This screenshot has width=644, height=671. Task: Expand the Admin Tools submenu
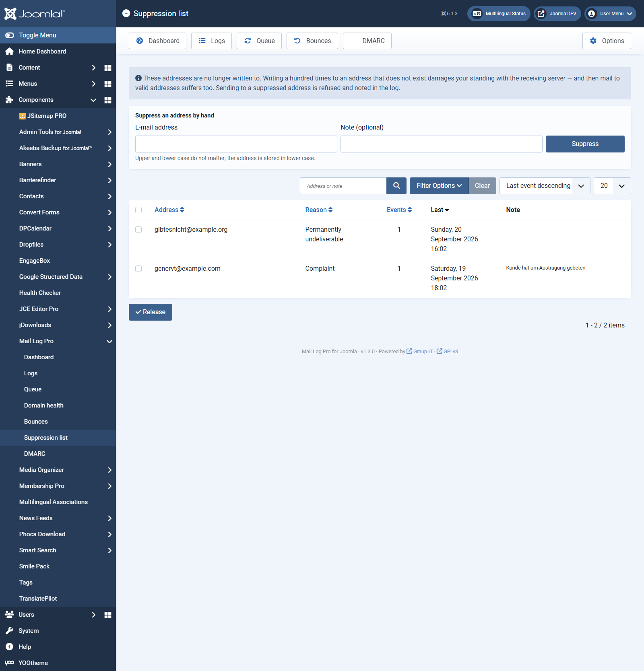click(x=109, y=132)
